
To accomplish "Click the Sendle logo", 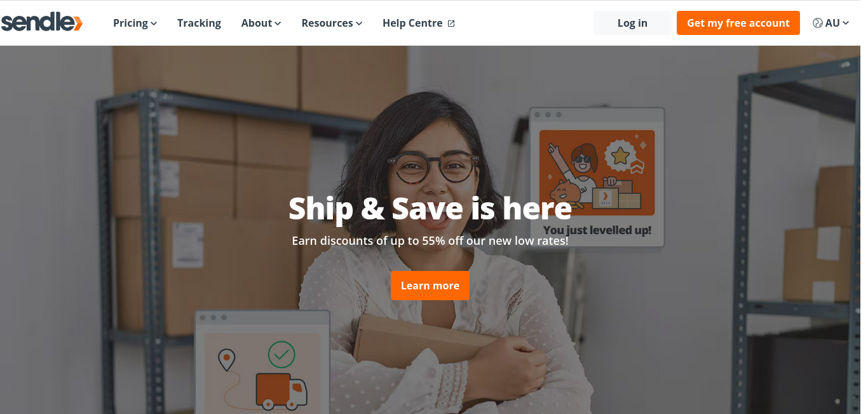I will (x=42, y=23).
